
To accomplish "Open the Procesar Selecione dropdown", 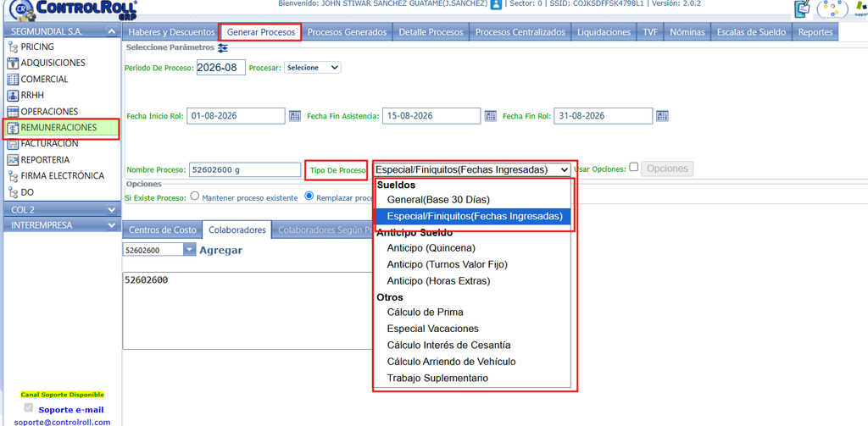I will [x=313, y=68].
